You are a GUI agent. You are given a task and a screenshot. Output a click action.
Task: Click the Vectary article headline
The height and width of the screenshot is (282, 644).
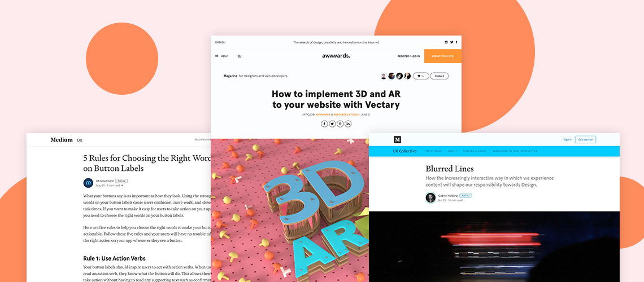[336, 99]
